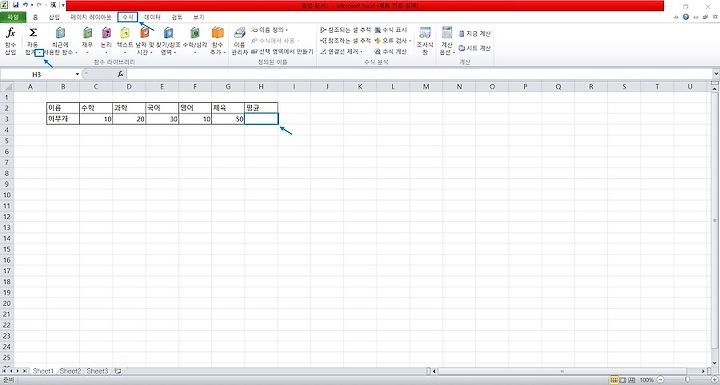Screen dimensions: 720x385
Task: Click the zoom slider handle
Action: point(687,380)
